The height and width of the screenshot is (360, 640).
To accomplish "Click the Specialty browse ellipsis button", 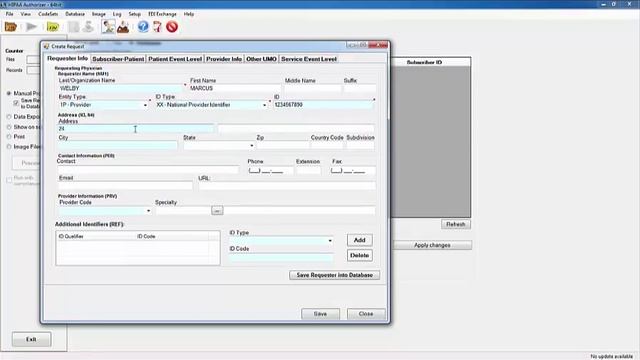I will pyautogui.click(x=217, y=211).
